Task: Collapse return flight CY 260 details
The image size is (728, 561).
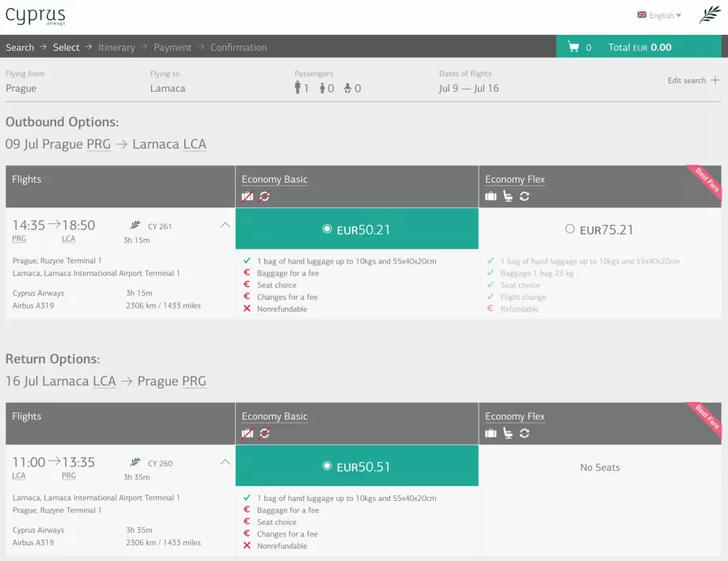Action: pos(225,463)
